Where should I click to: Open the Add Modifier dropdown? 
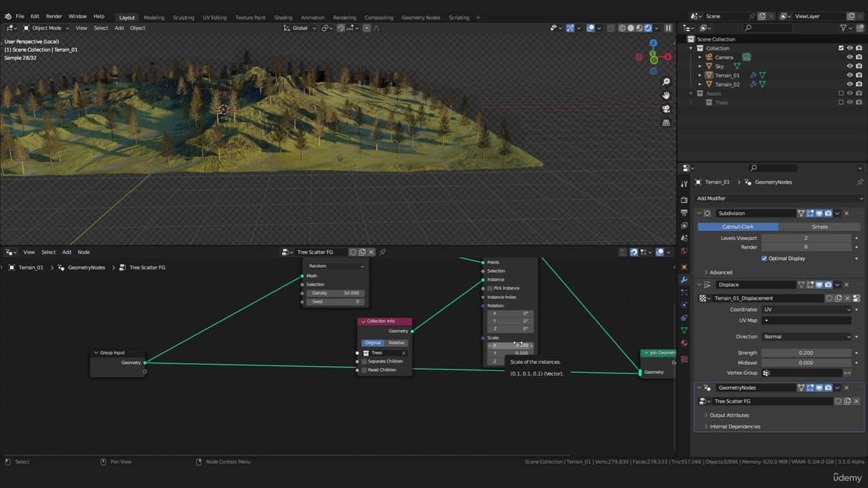(779, 198)
